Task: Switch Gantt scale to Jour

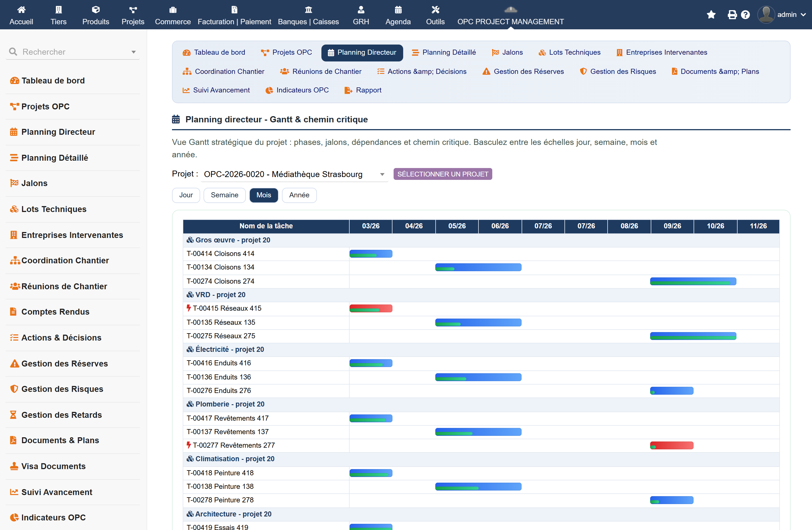Action: [186, 195]
